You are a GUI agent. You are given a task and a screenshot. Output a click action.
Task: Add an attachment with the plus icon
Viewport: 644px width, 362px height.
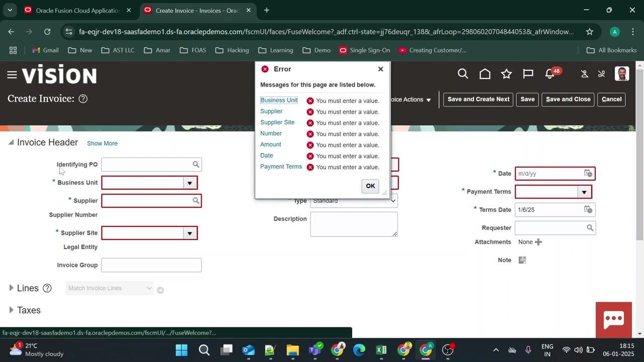[x=538, y=242]
